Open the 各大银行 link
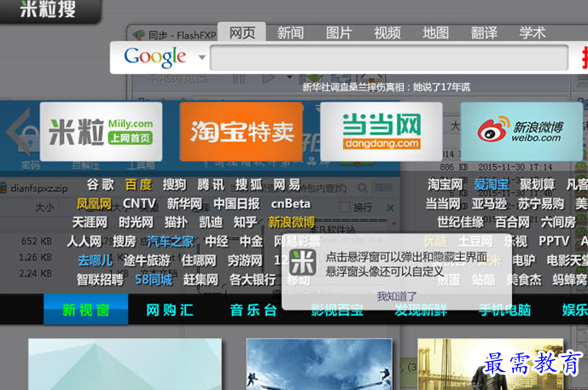Image resolution: width=588 pixels, height=390 pixels. pos(253,279)
